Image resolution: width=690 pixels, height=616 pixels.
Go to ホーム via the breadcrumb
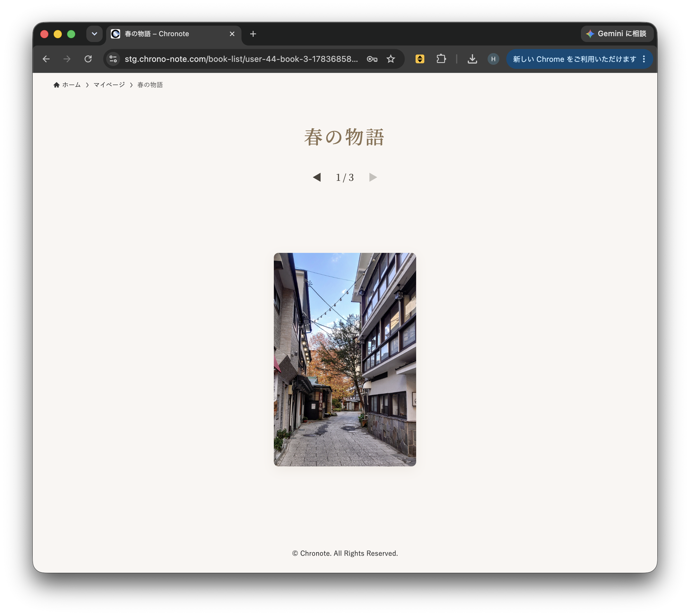click(67, 85)
